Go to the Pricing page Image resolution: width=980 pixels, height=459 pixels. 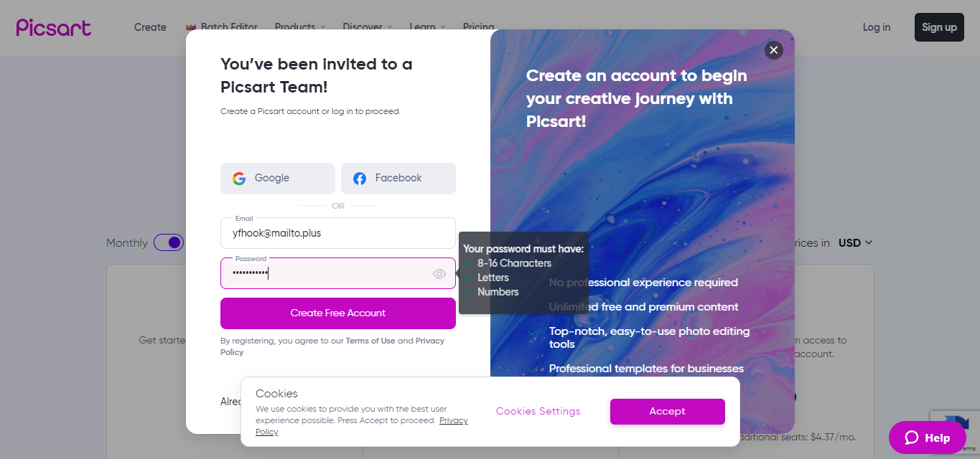478,27
